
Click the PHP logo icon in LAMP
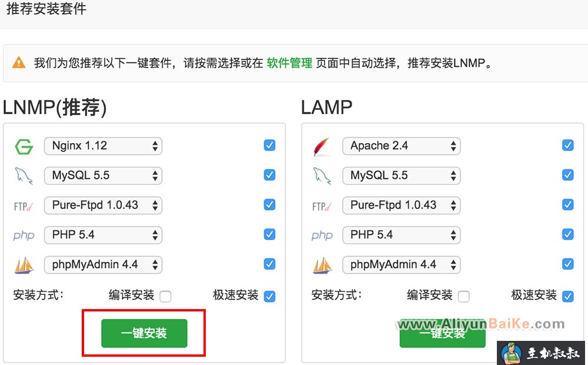click(x=322, y=235)
